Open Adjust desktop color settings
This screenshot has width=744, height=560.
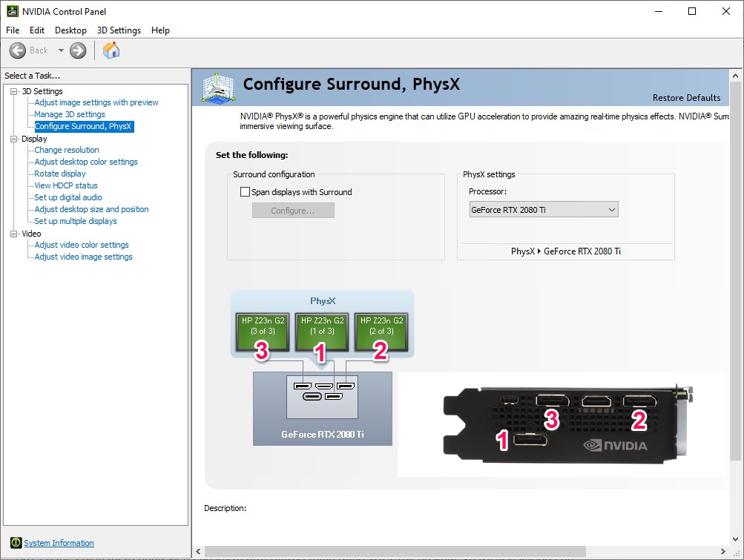click(x=86, y=162)
